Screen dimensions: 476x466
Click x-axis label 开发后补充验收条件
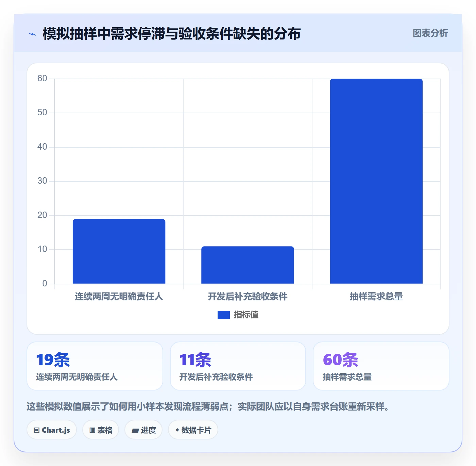[248, 297]
